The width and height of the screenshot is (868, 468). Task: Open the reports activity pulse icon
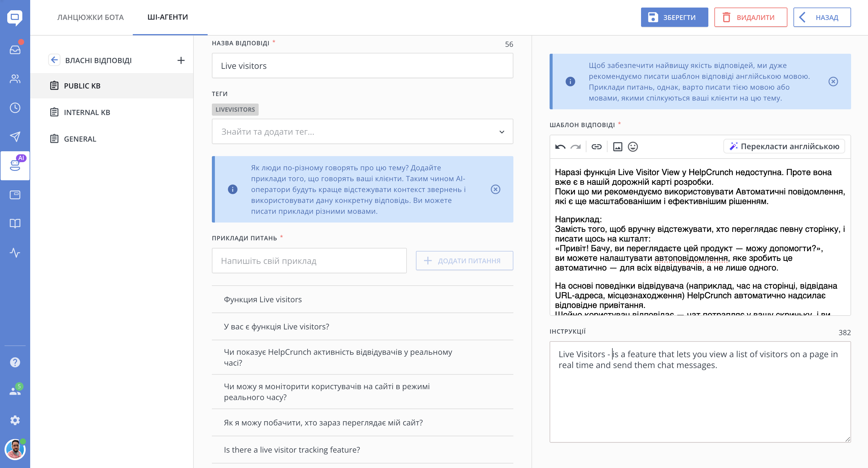[x=15, y=252]
